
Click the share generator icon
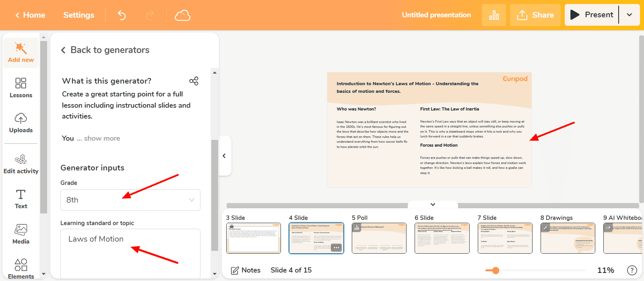194,81
